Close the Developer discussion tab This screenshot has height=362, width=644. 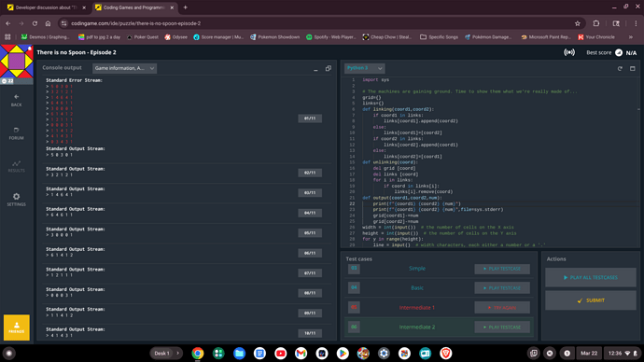[84, 7]
